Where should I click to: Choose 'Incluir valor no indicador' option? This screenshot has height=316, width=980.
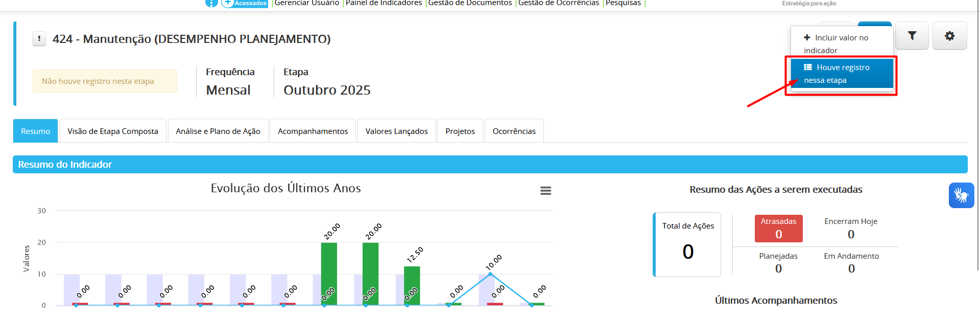point(841,44)
